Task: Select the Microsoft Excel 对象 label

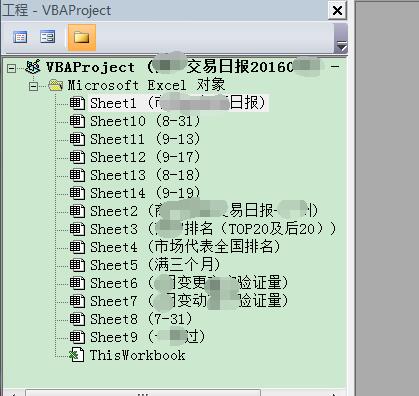Action: (x=146, y=85)
